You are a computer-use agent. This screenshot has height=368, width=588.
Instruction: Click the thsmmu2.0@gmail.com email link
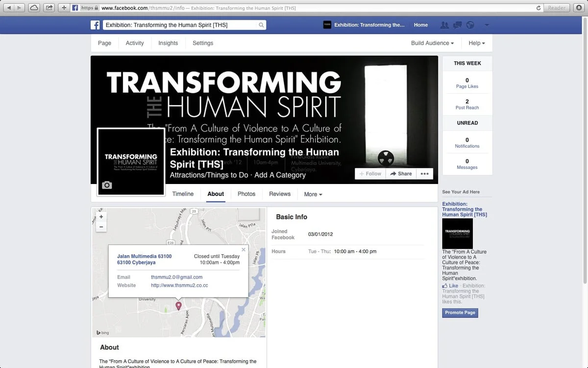coord(176,277)
